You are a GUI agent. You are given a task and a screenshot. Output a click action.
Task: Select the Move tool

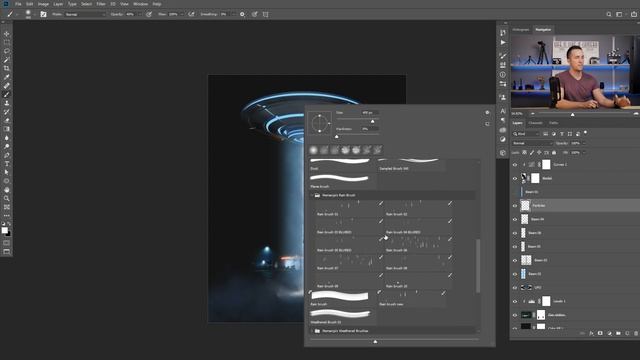[x=7, y=34]
